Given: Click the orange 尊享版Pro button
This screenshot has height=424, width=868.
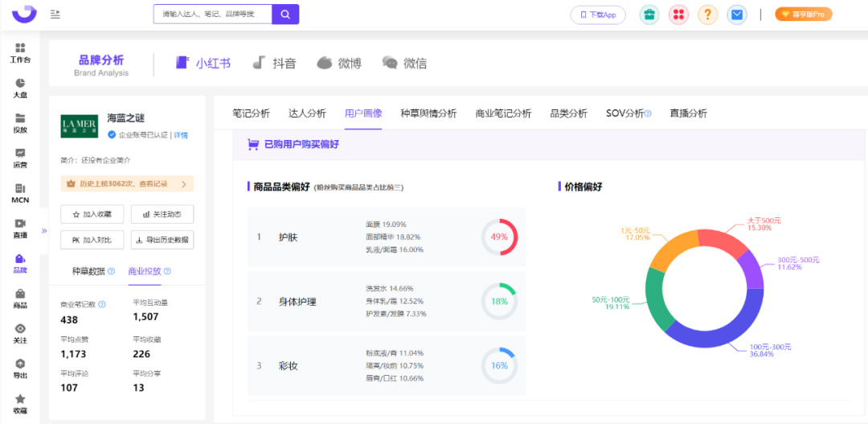Looking at the screenshot, I should pos(803,14).
